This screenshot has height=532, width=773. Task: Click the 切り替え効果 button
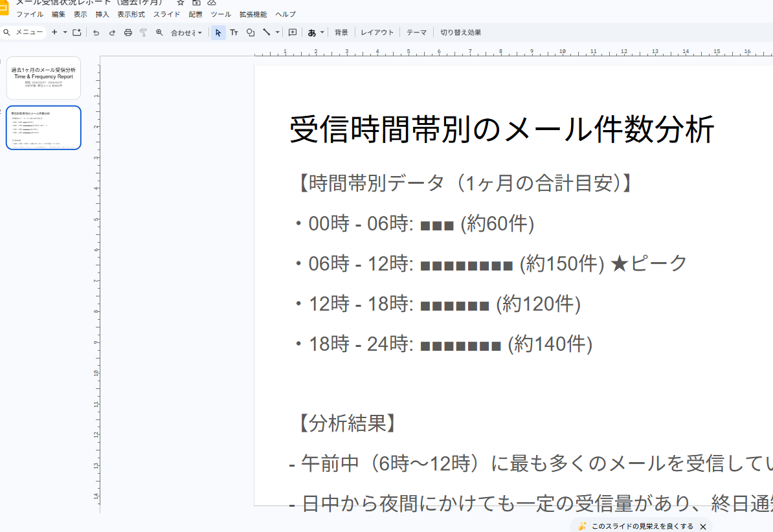460,32
